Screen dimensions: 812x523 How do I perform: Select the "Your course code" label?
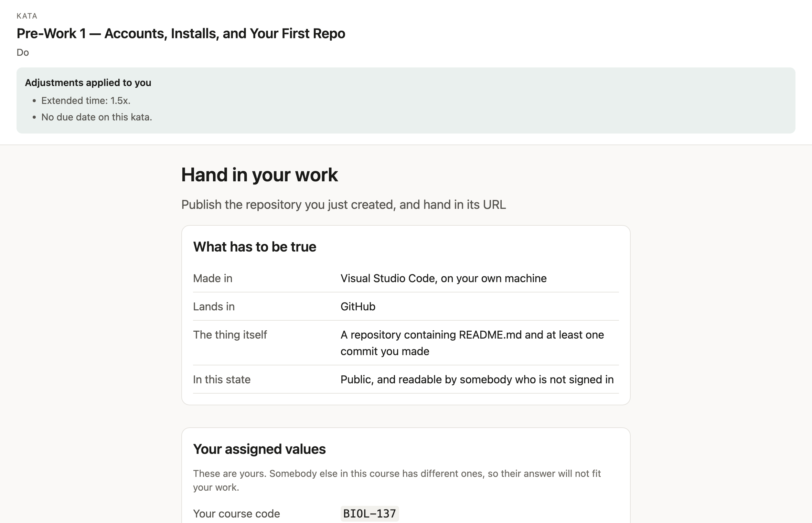click(236, 513)
